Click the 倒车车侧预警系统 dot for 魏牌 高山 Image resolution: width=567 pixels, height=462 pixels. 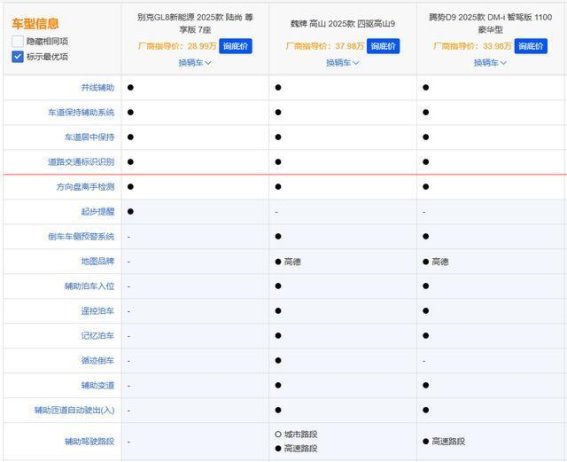(278, 236)
